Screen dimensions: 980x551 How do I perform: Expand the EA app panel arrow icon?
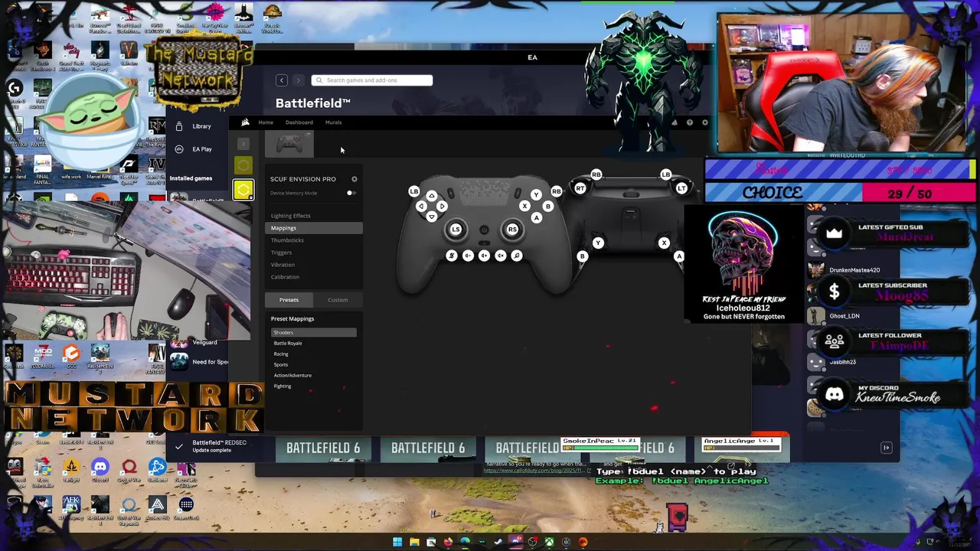(x=887, y=448)
